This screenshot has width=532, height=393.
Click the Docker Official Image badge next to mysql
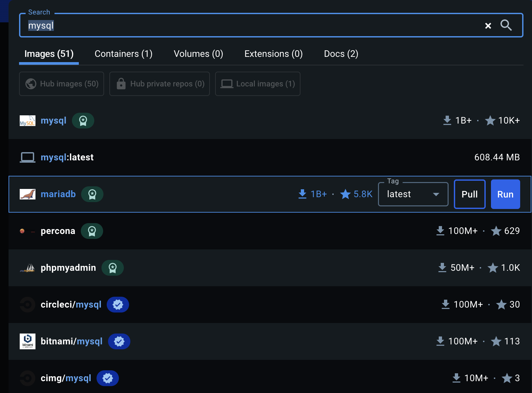pyautogui.click(x=83, y=121)
